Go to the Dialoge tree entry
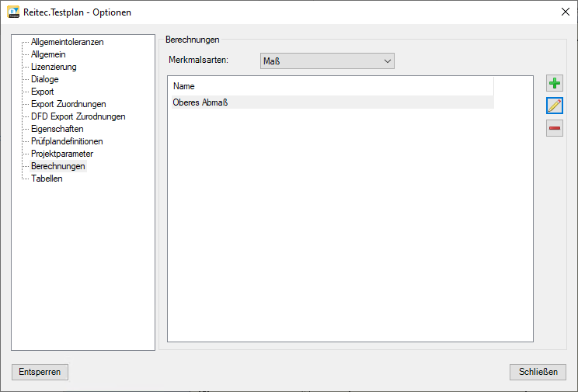578x392 pixels. 44,79
